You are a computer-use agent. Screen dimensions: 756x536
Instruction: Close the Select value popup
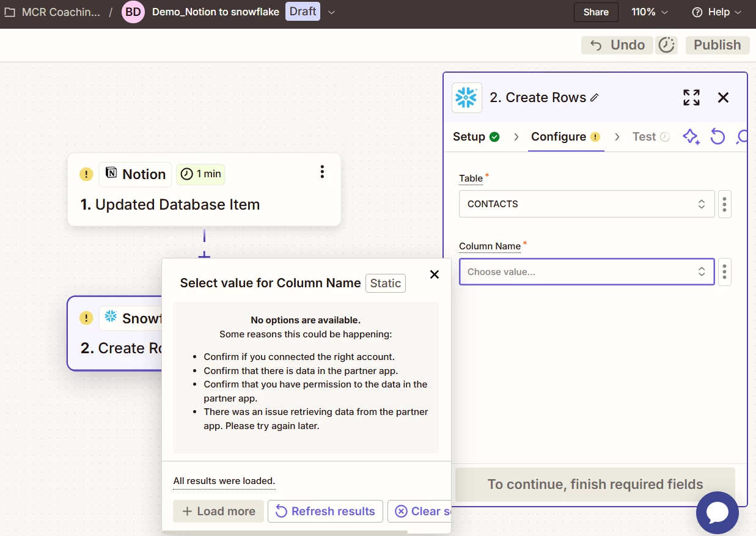[x=435, y=274]
